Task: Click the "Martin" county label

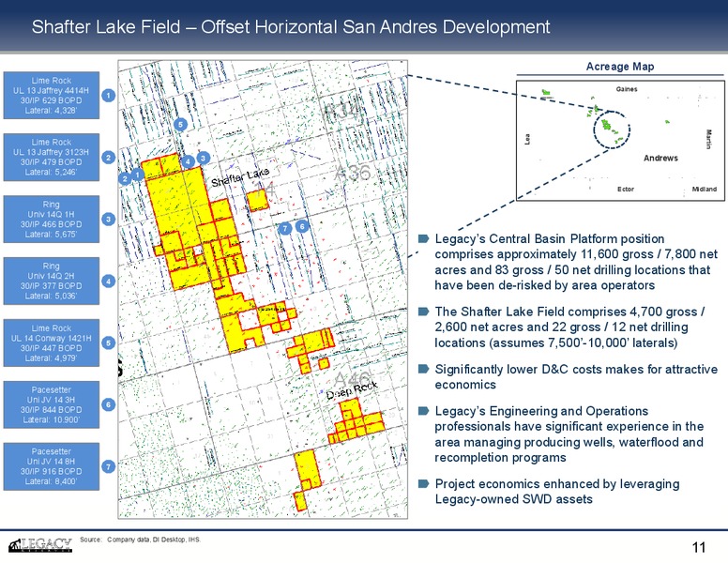Action: (708, 140)
